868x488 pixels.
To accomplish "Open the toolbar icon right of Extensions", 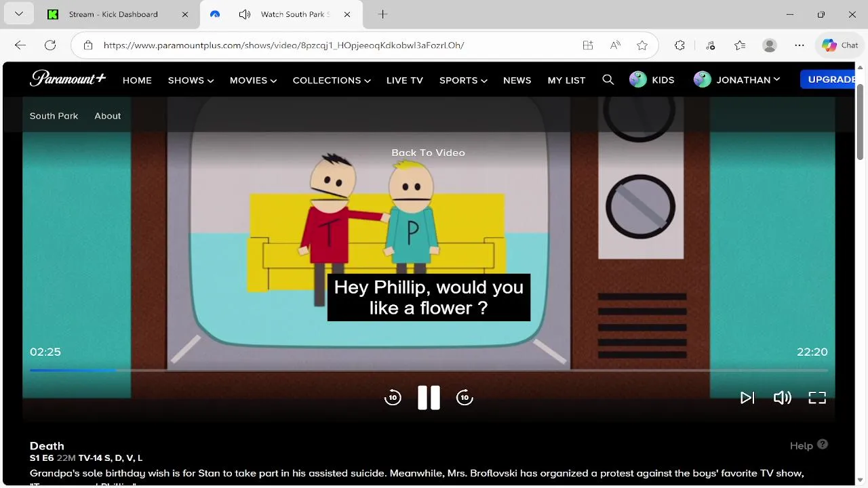I will (710, 45).
